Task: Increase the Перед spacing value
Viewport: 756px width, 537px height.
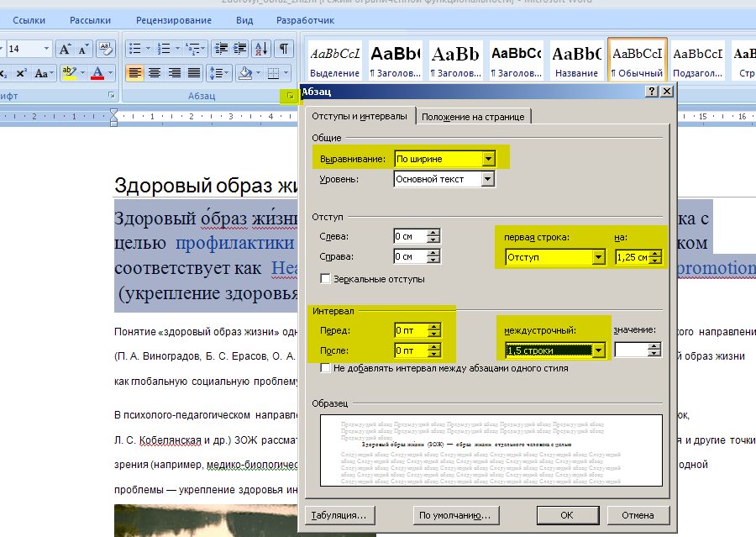Action: [434, 327]
